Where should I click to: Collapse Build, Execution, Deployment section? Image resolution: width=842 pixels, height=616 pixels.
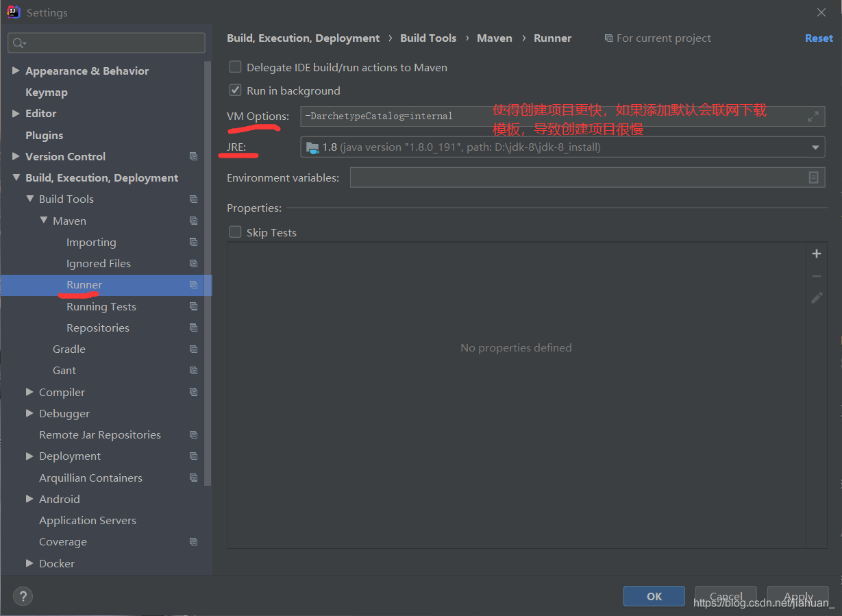click(16, 177)
